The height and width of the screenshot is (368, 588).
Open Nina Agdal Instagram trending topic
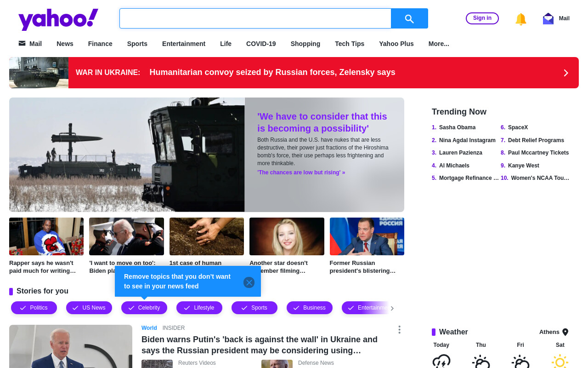[x=467, y=140]
